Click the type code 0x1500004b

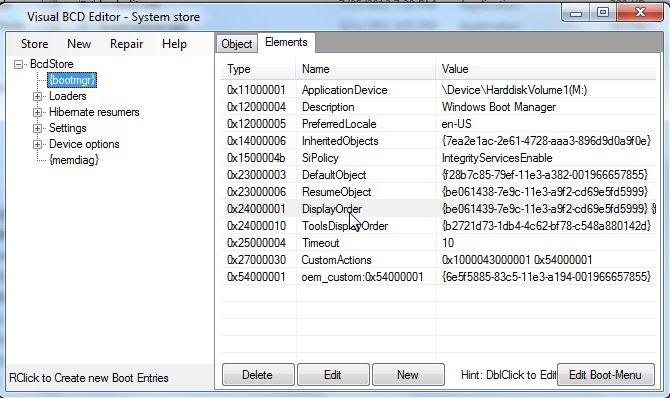(x=256, y=158)
